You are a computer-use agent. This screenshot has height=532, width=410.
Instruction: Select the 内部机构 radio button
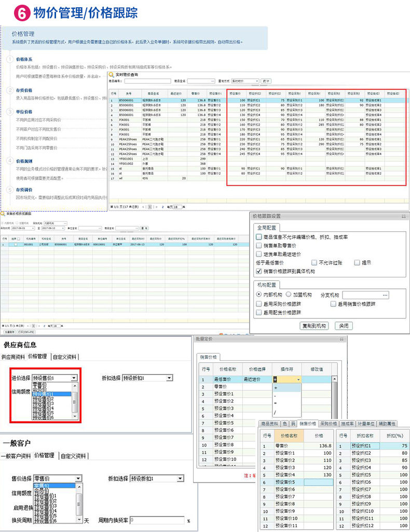(259, 295)
